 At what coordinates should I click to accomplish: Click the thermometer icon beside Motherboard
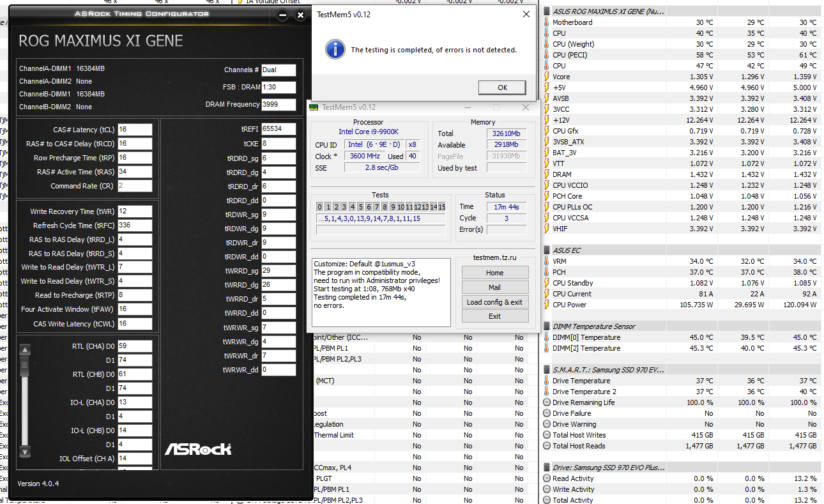click(x=546, y=22)
